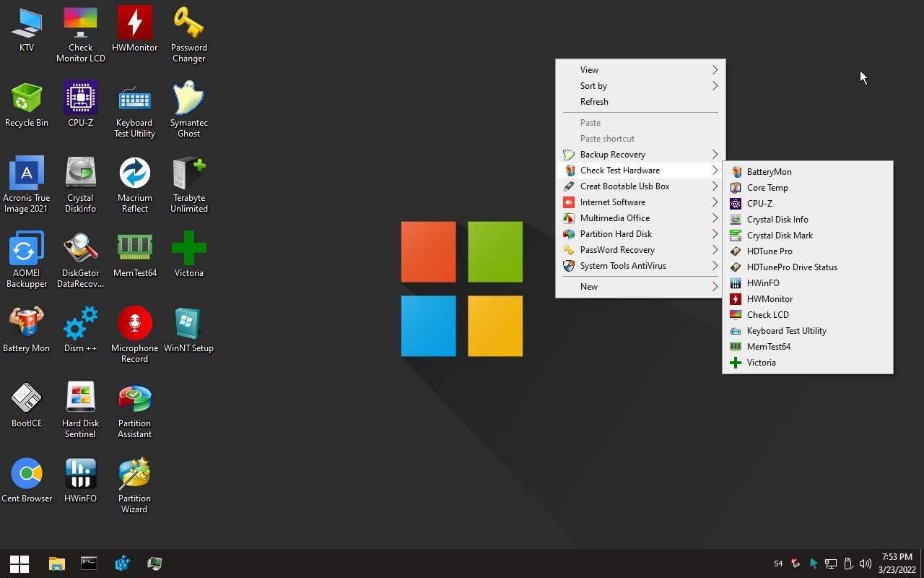Open the volume speaker tray icon
The image size is (924, 578).
pyautogui.click(x=865, y=564)
